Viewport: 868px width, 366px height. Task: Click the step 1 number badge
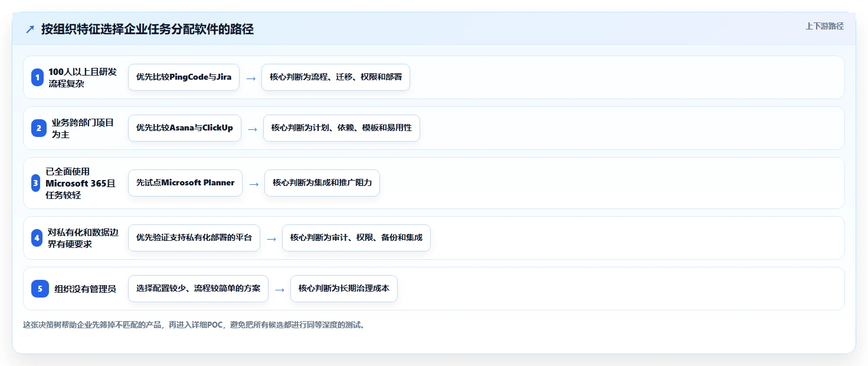(38, 77)
